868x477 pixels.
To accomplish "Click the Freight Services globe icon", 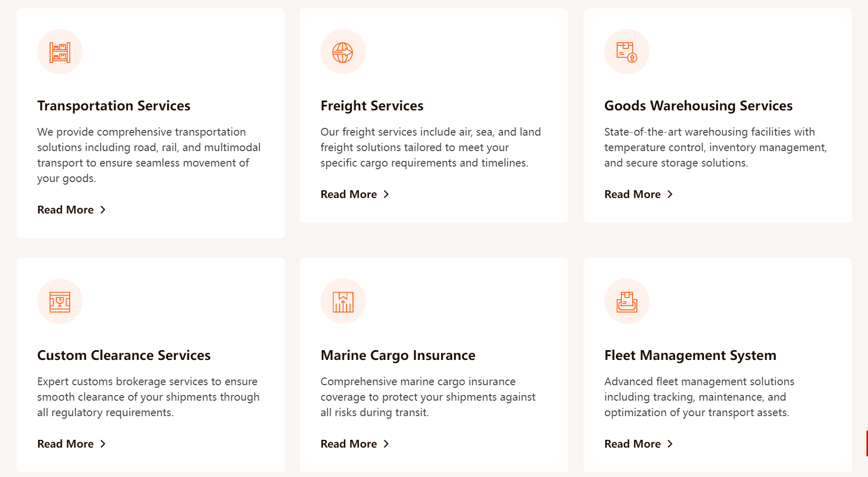I will (x=343, y=52).
